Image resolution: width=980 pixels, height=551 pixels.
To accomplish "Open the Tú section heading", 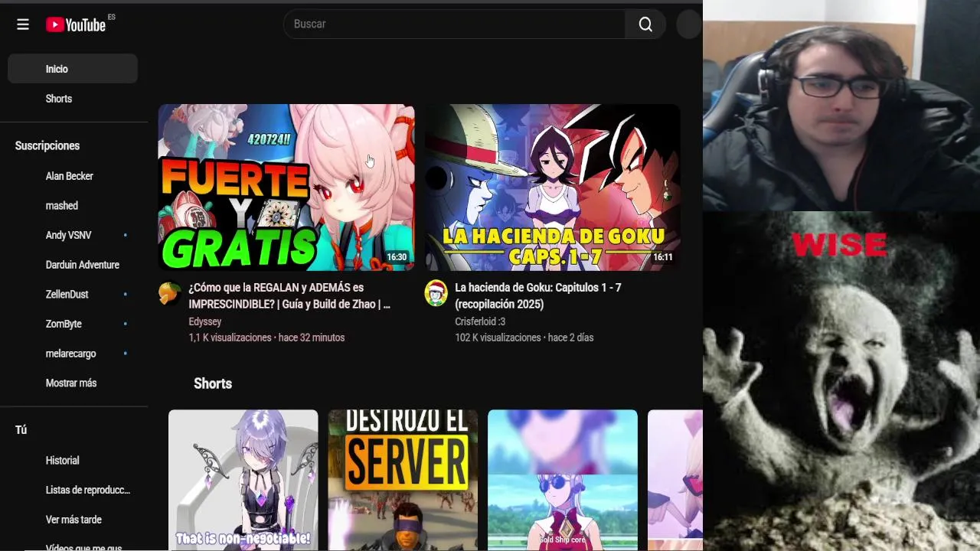I will pyautogui.click(x=21, y=430).
